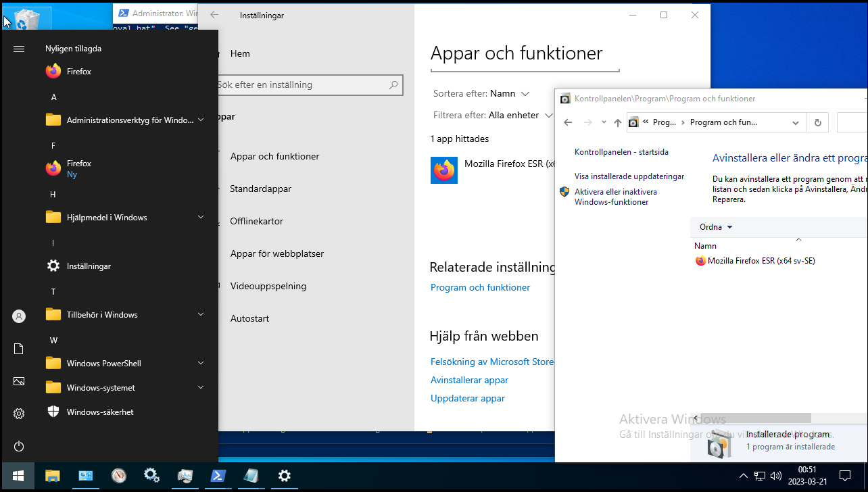
Task: Open the Autostart settings page
Action: (x=249, y=318)
